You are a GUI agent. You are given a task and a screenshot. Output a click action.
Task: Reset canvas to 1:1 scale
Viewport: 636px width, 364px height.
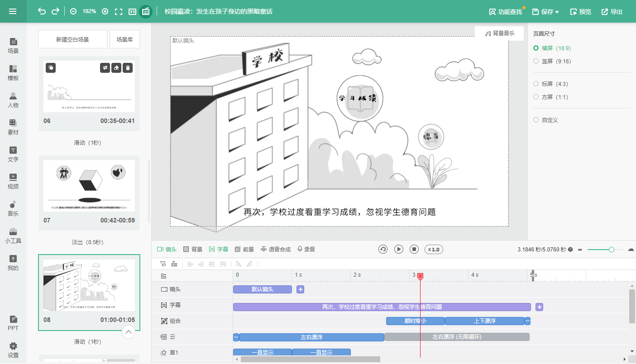pyautogui.click(x=132, y=12)
